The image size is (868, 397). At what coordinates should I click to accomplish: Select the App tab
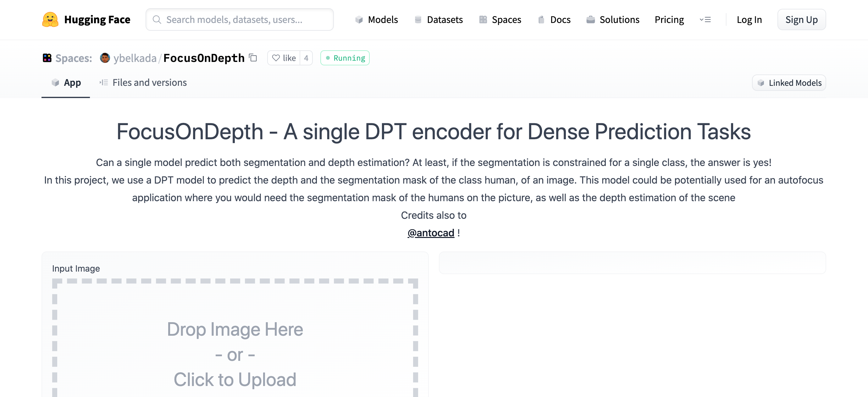click(66, 83)
